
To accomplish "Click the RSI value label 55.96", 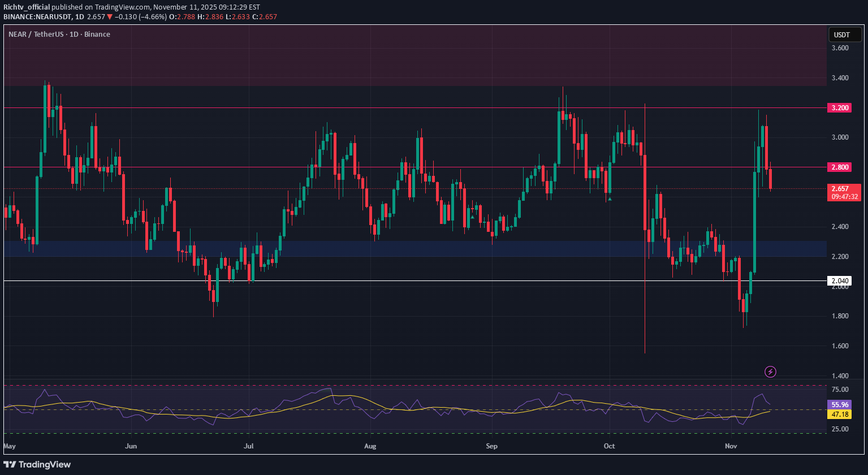I will click(x=840, y=405).
